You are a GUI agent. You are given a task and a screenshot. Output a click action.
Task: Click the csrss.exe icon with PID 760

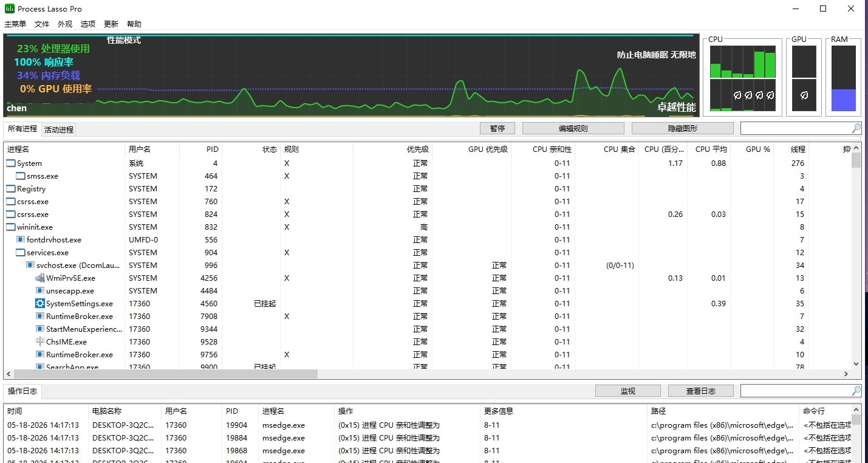[10, 202]
